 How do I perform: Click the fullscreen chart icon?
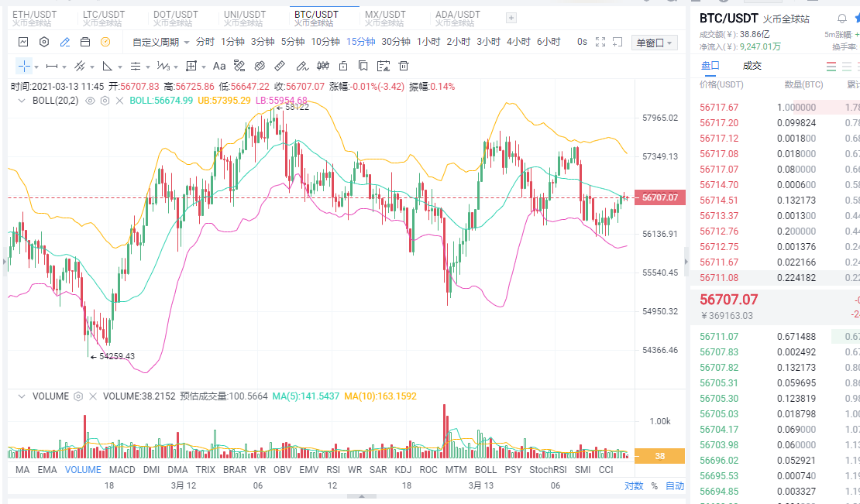[x=600, y=42]
